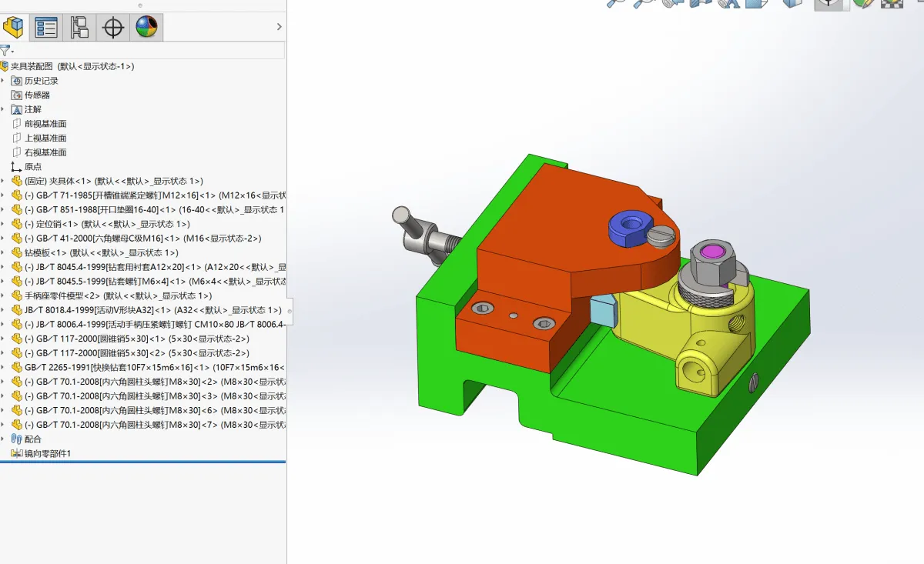
Task: Collapse the panel using the right chevron arrow
Action: [x=280, y=25]
